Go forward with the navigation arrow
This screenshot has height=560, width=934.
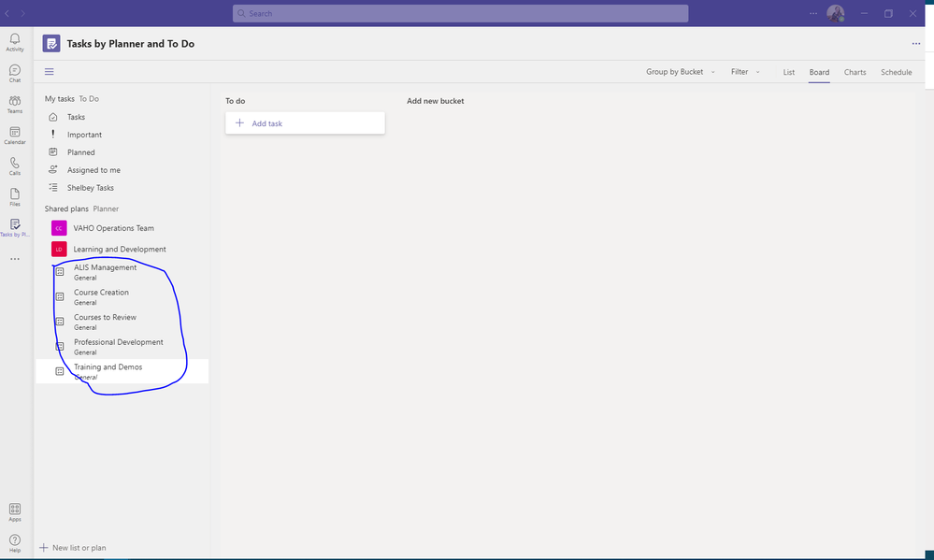(x=22, y=13)
